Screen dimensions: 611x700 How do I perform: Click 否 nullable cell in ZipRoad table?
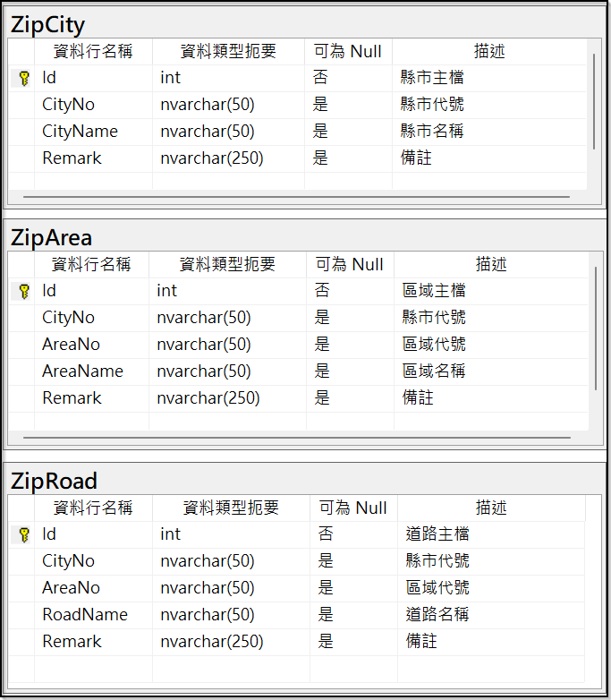(353, 534)
